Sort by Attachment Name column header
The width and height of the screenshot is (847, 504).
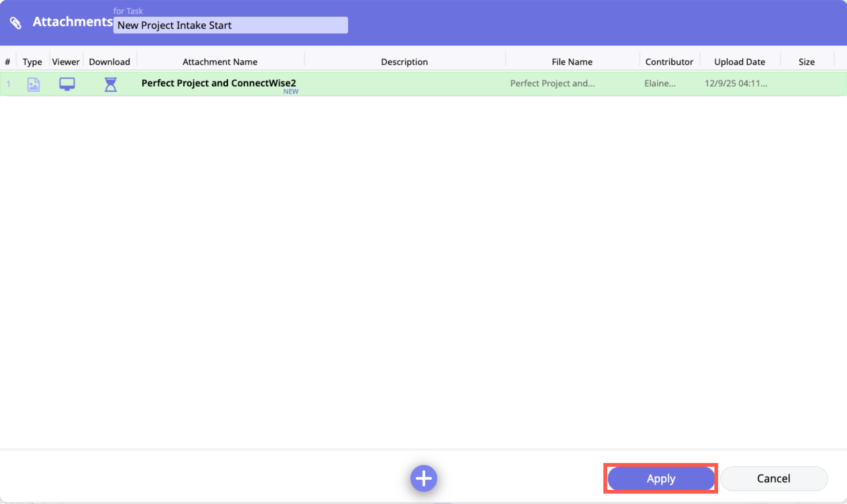(x=220, y=62)
